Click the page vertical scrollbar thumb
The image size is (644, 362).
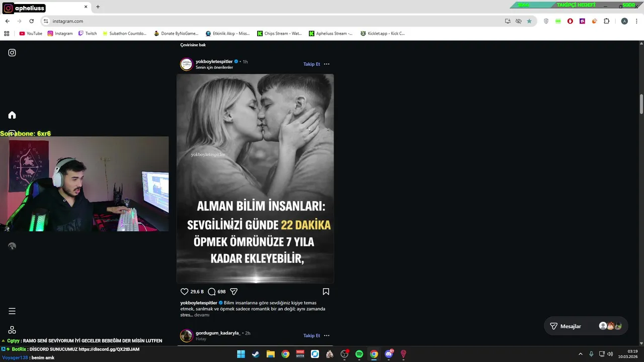tap(641, 104)
